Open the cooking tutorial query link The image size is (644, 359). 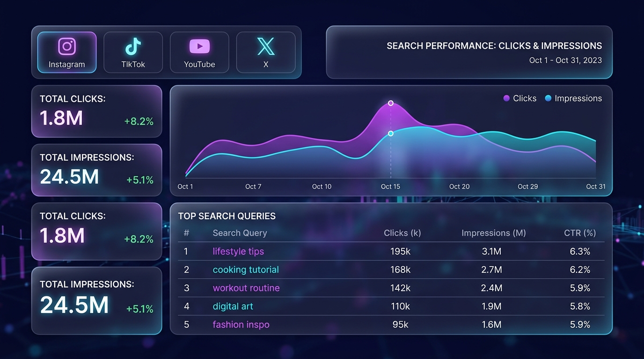(246, 270)
